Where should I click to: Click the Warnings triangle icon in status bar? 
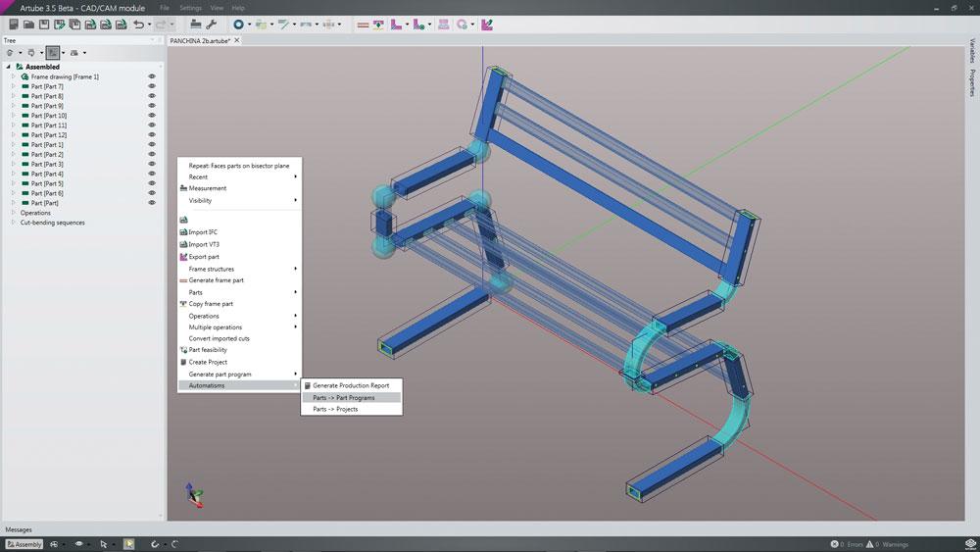[869, 544]
